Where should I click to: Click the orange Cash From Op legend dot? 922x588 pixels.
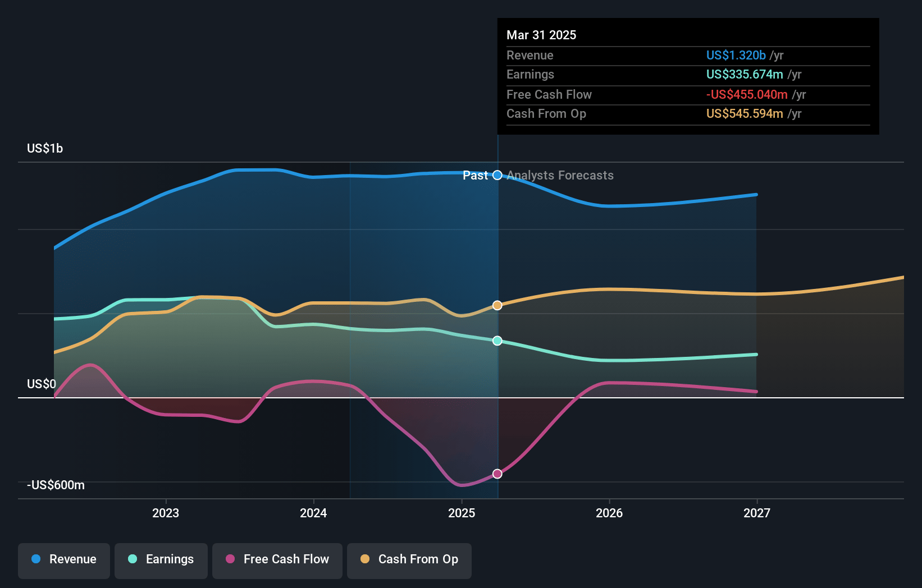365,559
